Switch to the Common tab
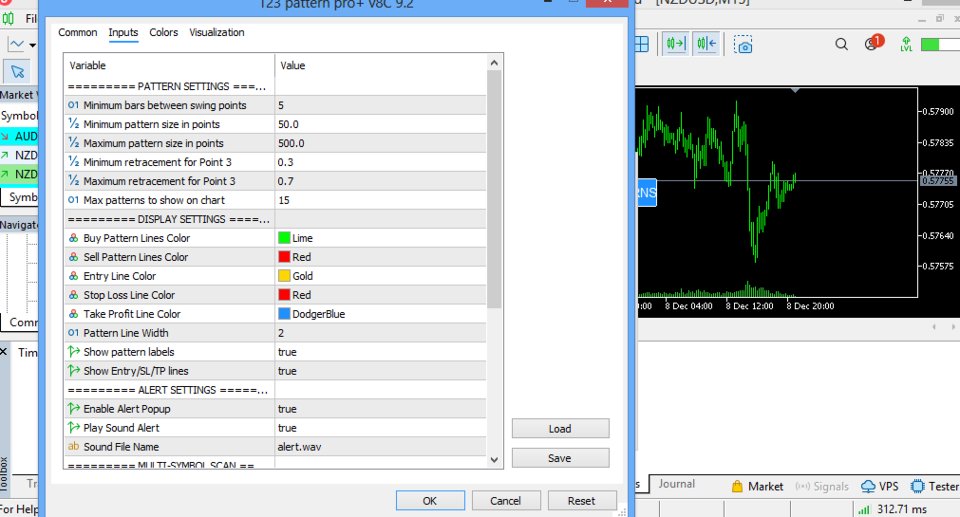Viewport: 960px width, 517px height. click(x=77, y=32)
